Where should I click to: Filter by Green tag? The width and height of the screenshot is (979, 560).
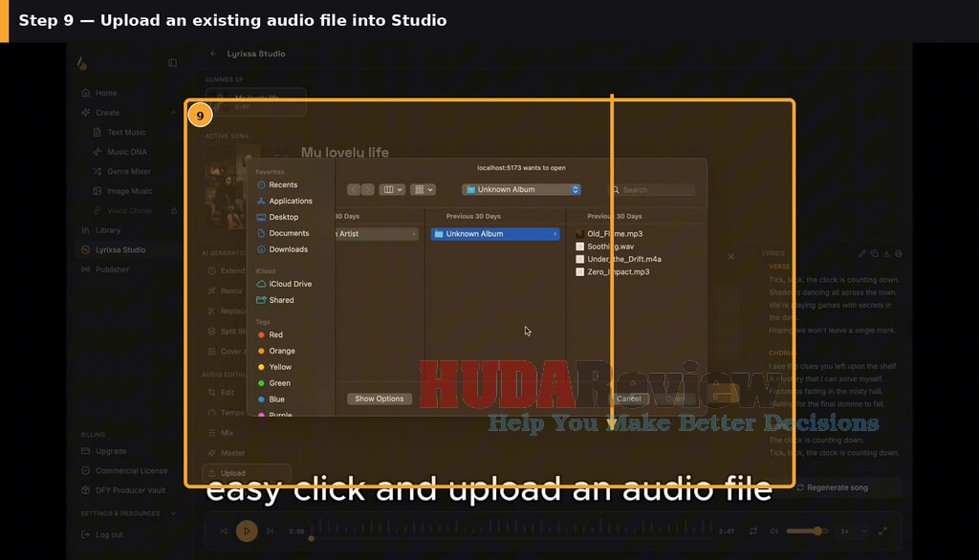pyautogui.click(x=274, y=383)
